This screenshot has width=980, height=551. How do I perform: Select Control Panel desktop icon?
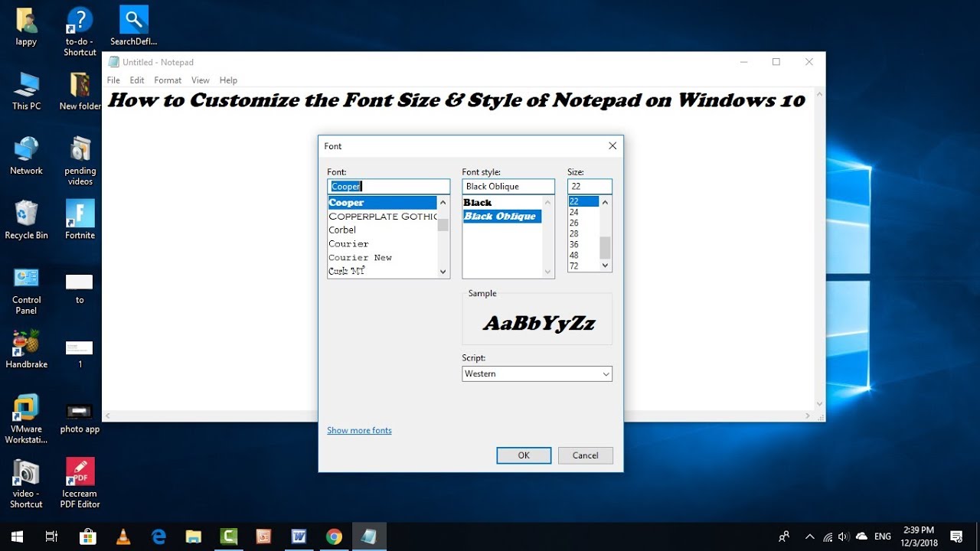[x=26, y=291]
